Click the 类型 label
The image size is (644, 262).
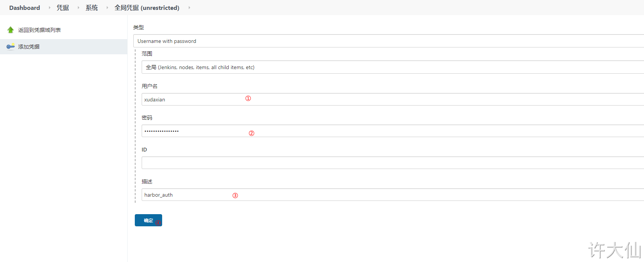click(x=139, y=27)
